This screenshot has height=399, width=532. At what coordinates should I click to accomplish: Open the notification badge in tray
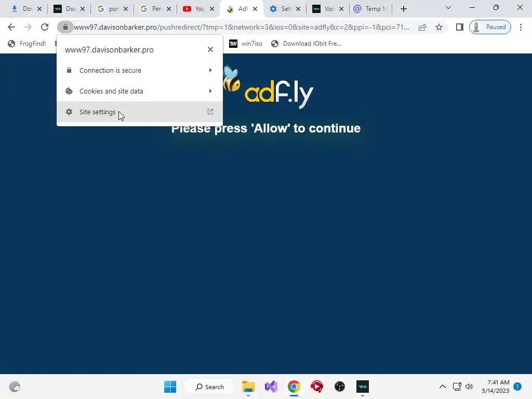517,387
